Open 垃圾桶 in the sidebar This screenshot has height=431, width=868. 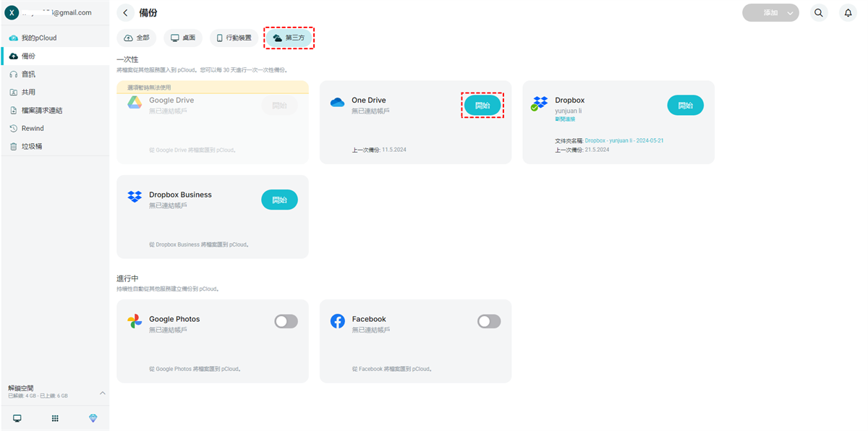(x=55, y=146)
